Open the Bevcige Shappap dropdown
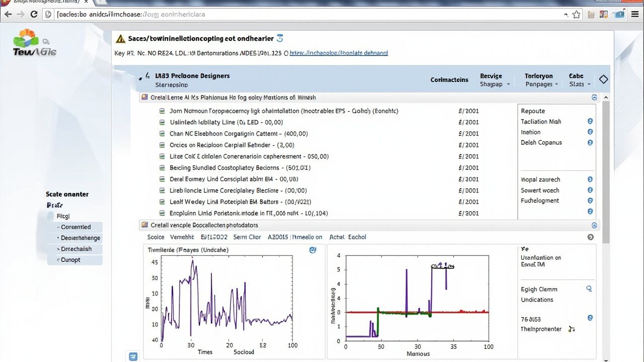Viewport: 644px width, 362px height. click(495, 80)
